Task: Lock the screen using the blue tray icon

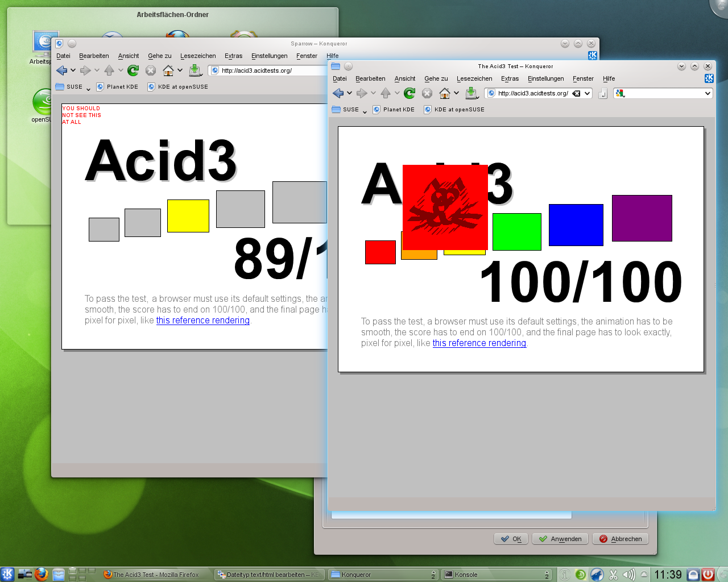Action: tap(692, 574)
